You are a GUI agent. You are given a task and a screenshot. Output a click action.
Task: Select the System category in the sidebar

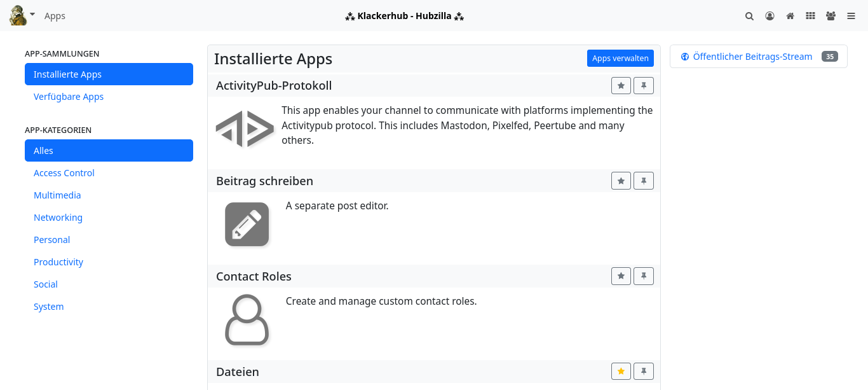tap(48, 306)
